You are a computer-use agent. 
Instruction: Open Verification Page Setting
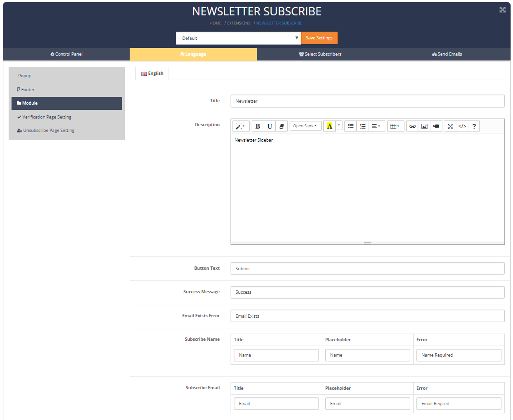coord(67,117)
